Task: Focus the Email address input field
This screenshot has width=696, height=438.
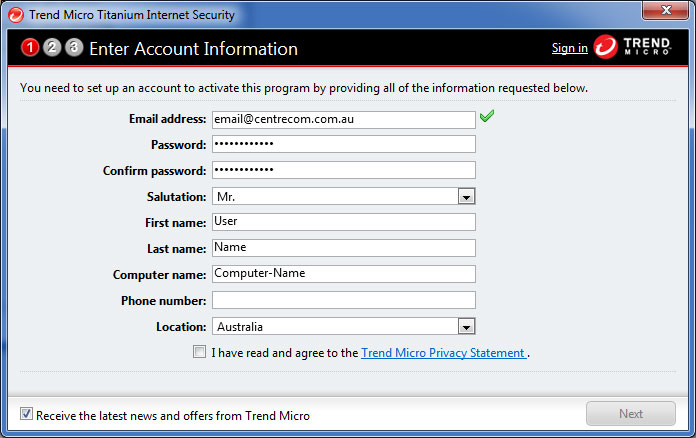Action: [x=344, y=119]
